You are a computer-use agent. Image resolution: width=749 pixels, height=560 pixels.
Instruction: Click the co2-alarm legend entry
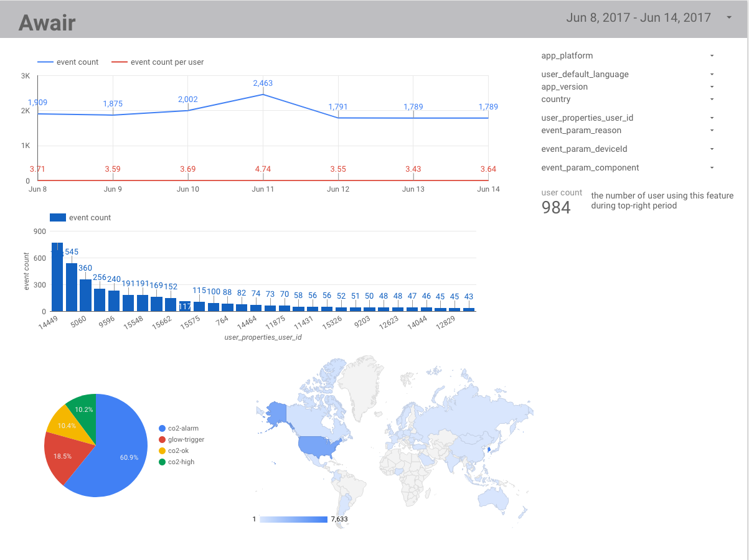coord(177,428)
